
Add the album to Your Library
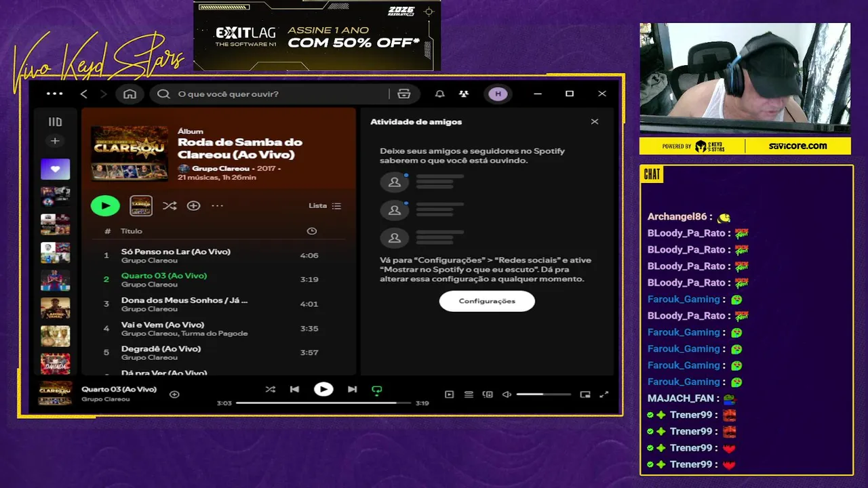[193, 205]
